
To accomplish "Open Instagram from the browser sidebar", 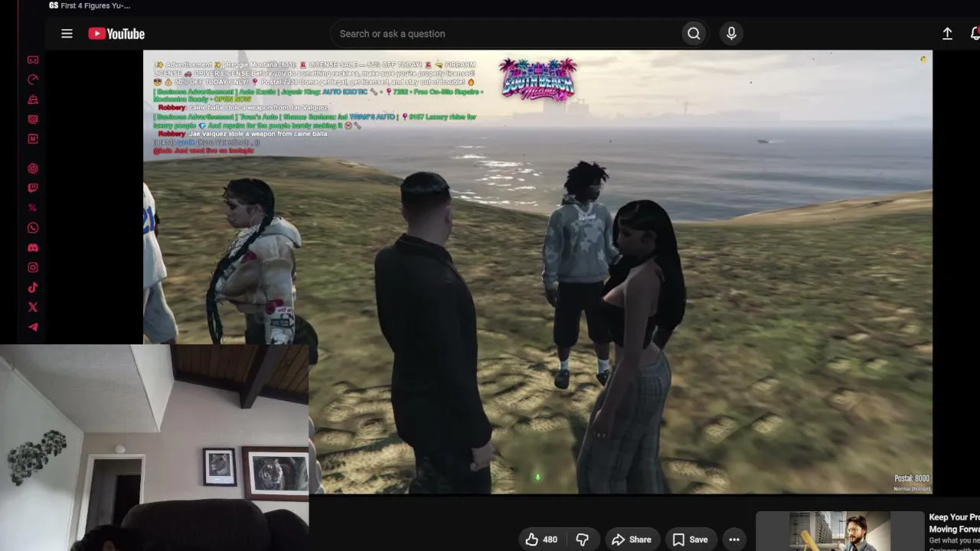I will (x=33, y=268).
